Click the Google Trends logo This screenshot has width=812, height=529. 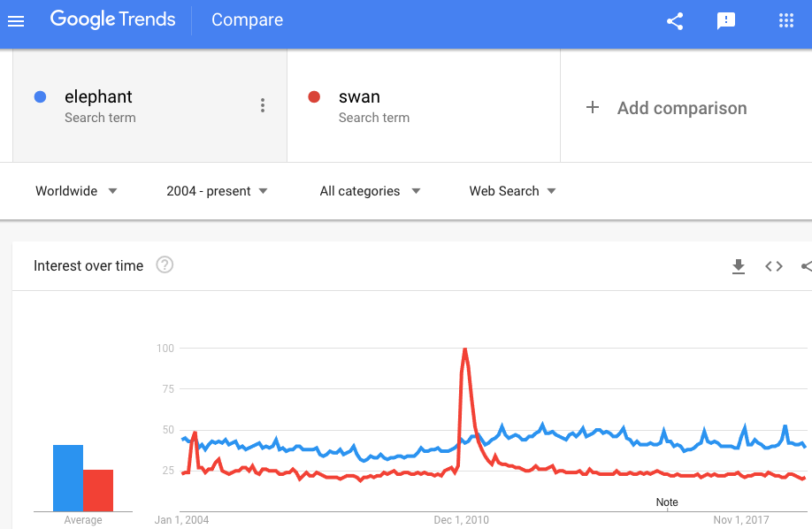(x=113, y=20)
